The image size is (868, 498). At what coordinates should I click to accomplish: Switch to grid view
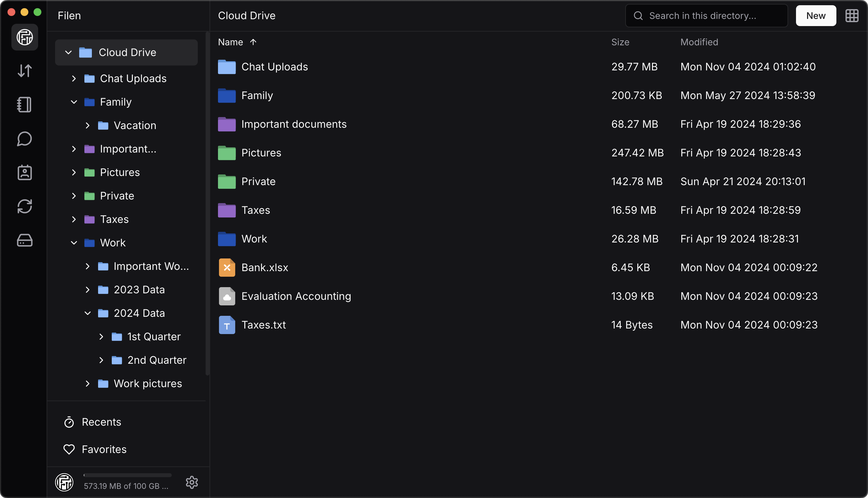tap(852, 15)
